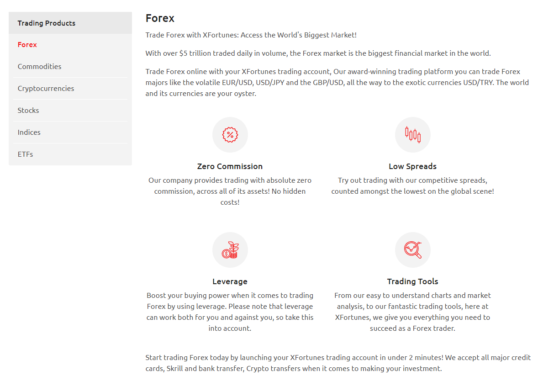Open the Forex sidebar item
Screen dimensions: 559x392
point(70,45)
